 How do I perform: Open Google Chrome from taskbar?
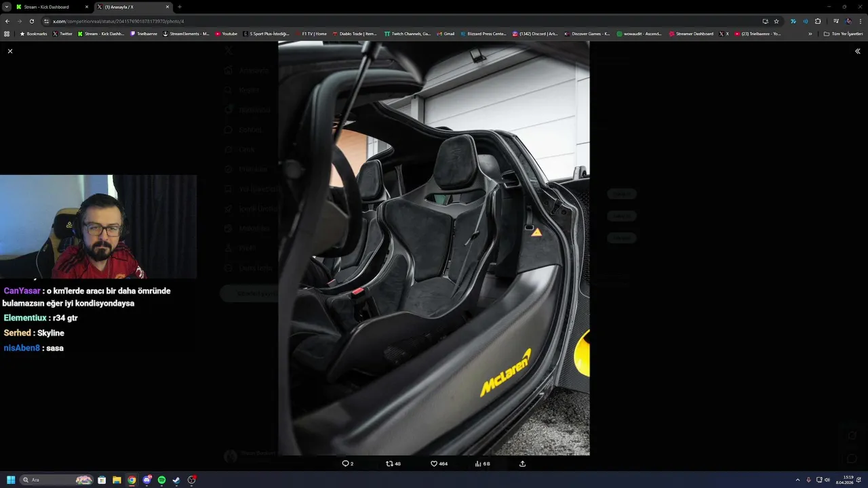132,480
